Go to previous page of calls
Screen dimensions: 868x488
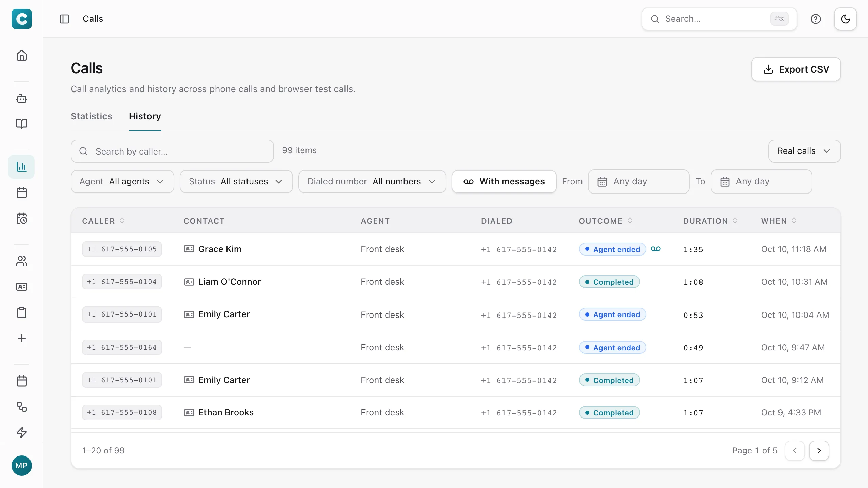tap(795, 451)
